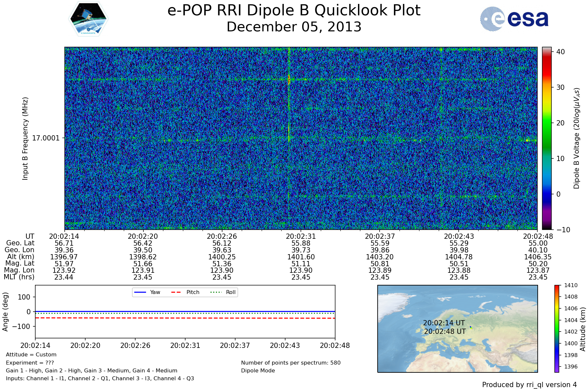Click the altitude value 1401.60
Viewport: 588px width, 392px height.
[301, 257]
